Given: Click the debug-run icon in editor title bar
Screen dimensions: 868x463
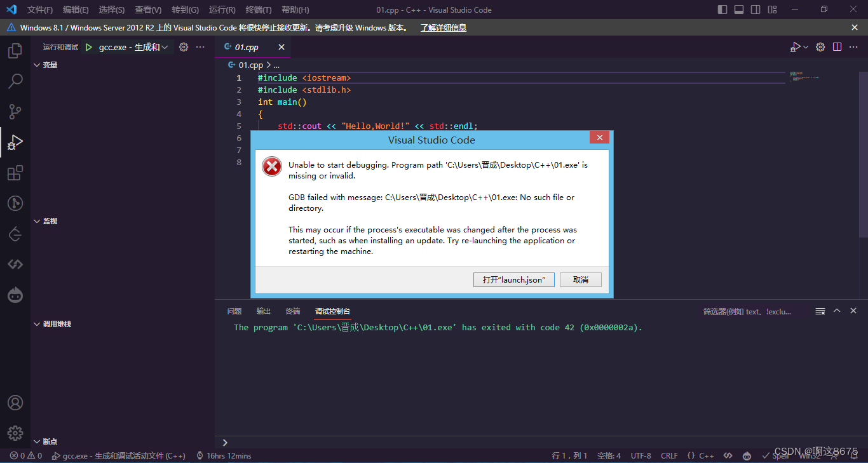Looking at the screenshot, I should point(795,47).
